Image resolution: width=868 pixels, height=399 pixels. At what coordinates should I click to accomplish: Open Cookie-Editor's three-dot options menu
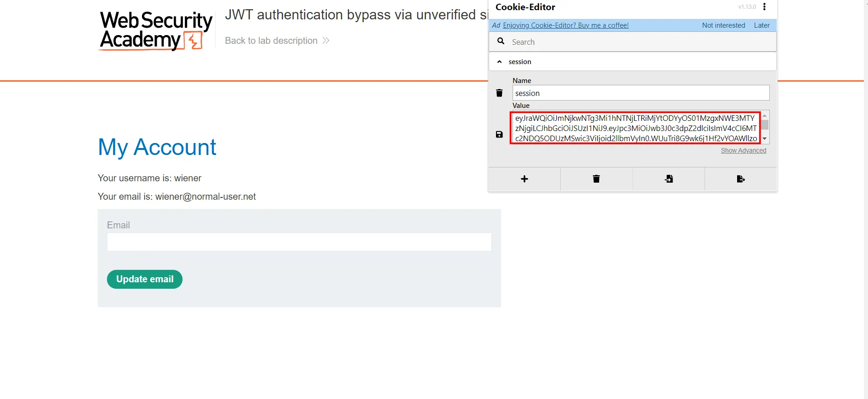tap(764, 7)
